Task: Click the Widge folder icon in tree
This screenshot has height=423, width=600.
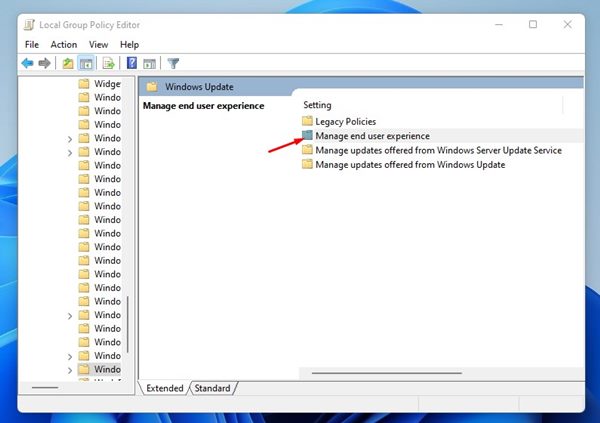Action: click(84, 83)
